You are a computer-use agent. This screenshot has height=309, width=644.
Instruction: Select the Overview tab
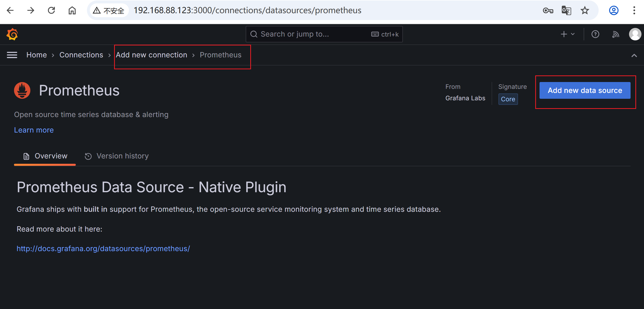pyautogui.click(x=45, y=156)
